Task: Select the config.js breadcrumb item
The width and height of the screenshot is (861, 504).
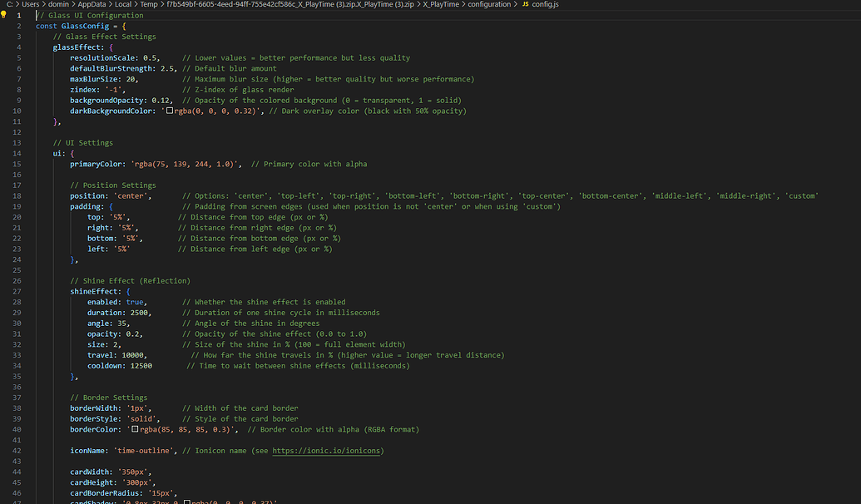Action: tap(546, 4)
